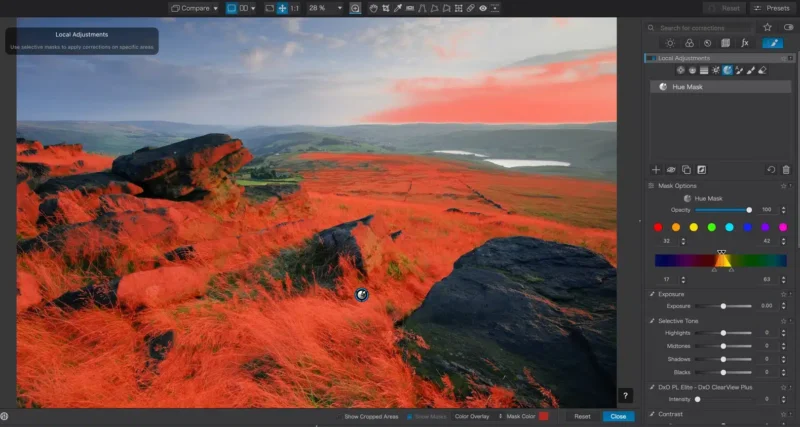The image size is (800, 427).
Task: Click the hue range gradient bar
Action: click(721, 261)
